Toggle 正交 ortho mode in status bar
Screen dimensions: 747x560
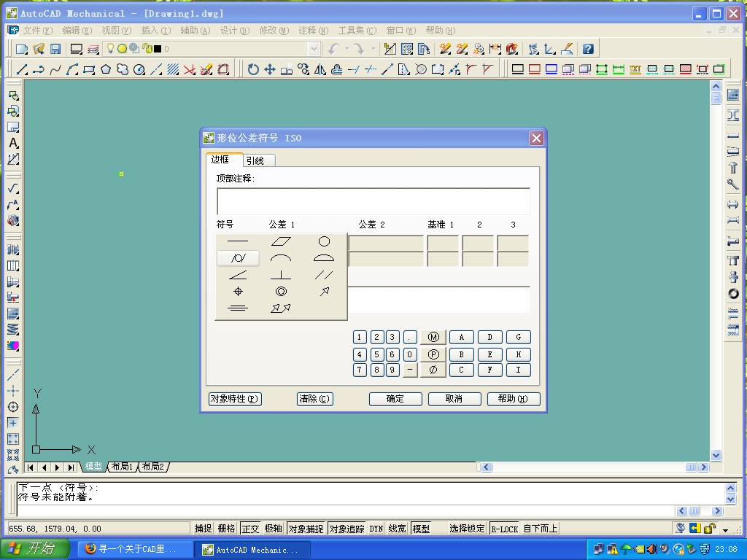pyautogui.click(x=250, y=529)
